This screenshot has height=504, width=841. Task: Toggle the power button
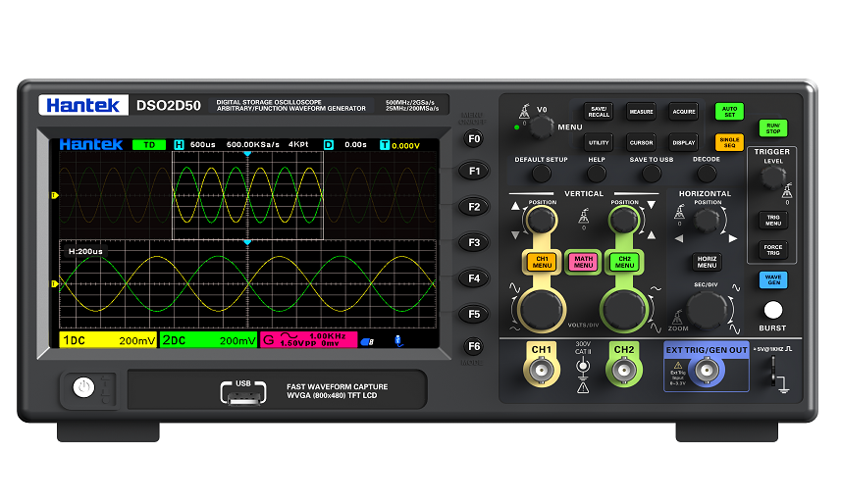click(83, 387)
